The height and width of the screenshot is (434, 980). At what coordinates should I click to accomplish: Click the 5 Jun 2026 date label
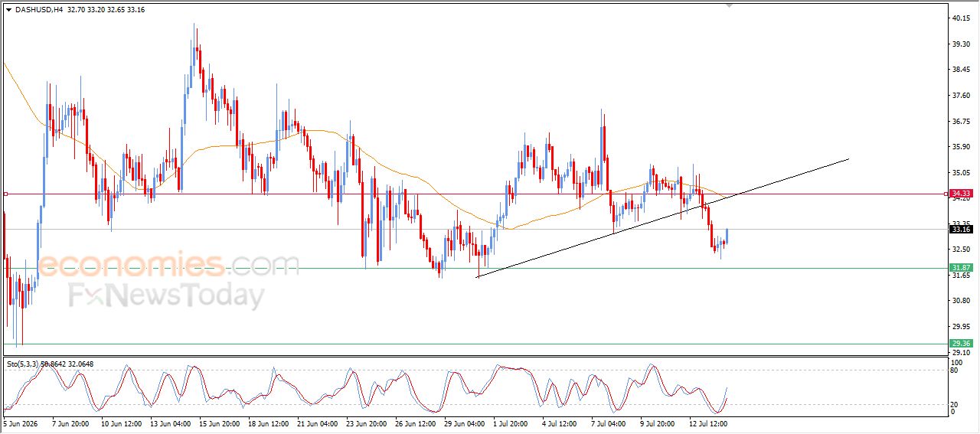tap(21, 423)
